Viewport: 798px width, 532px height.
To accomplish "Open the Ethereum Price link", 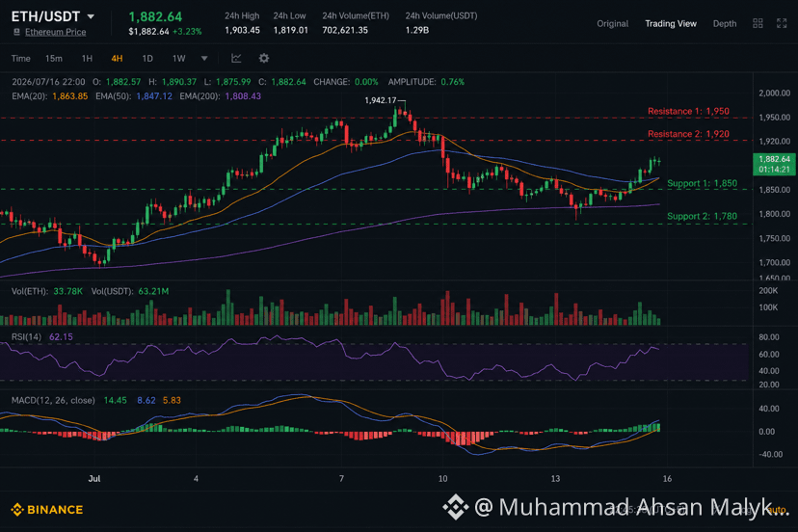I will (x=56, y=32).
